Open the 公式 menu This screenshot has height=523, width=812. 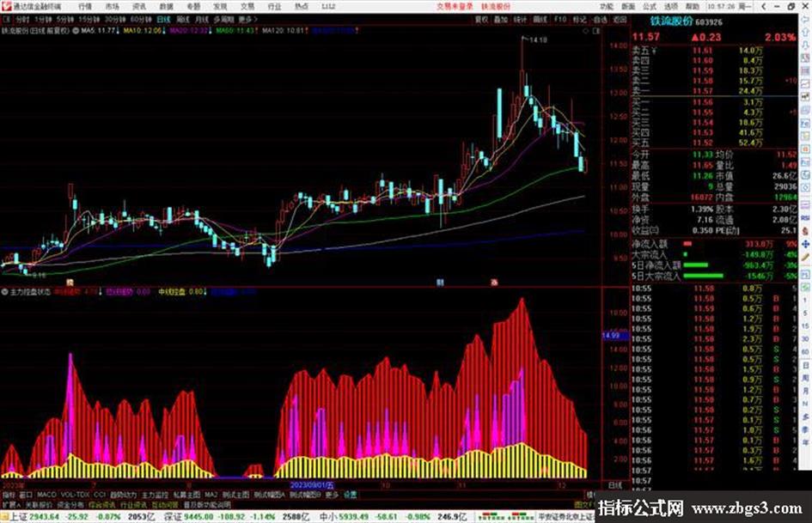(650, 7)
